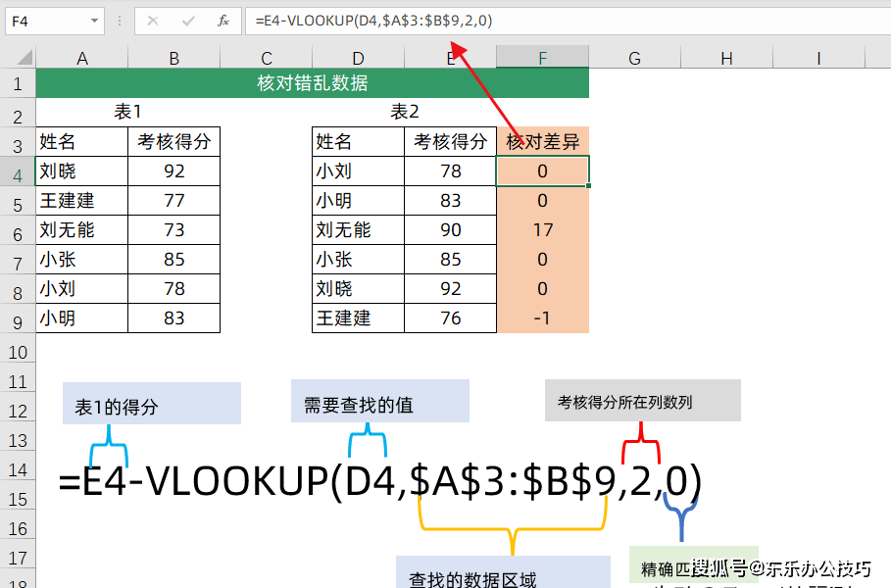Select cell B9 with value 83
Screen dimensions: 891x588
[x=173, y=318]
